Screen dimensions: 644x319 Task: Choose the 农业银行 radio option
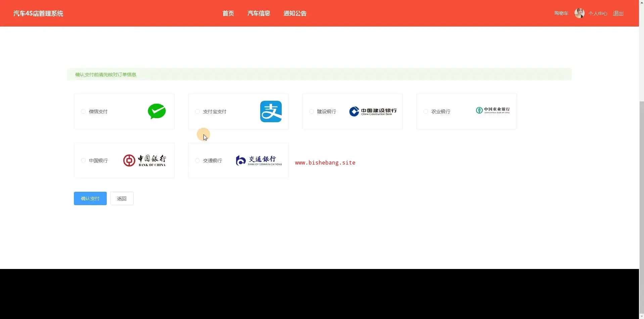point(426,111)
